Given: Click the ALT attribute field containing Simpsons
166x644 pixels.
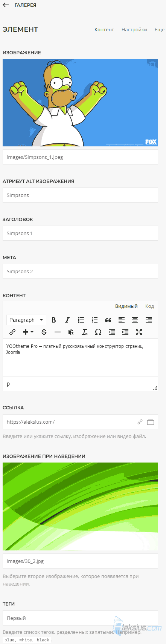Looking at the screenshot, I should 80,195.
